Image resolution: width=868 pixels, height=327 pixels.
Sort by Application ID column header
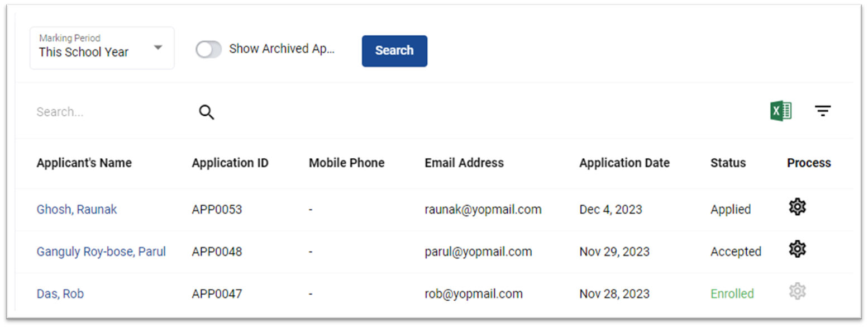tap(230, 163)
